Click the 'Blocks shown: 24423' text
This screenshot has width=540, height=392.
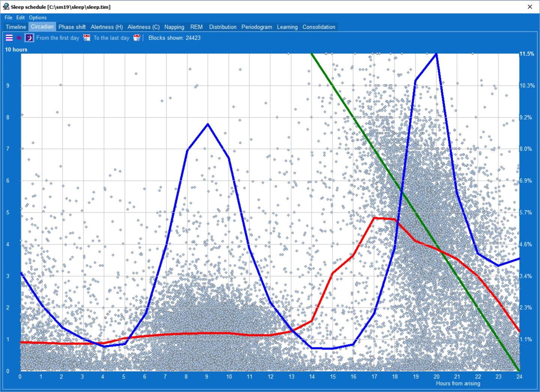pos(174,38)
